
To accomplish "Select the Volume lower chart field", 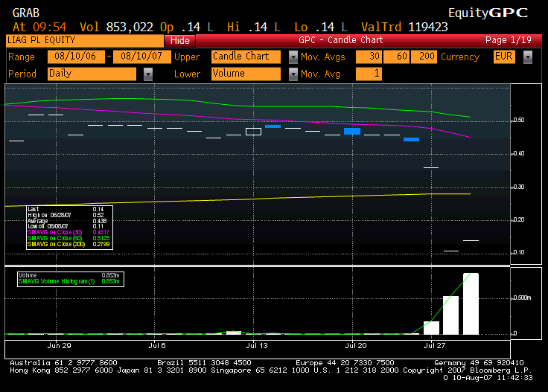I will [x=246, y=74].
